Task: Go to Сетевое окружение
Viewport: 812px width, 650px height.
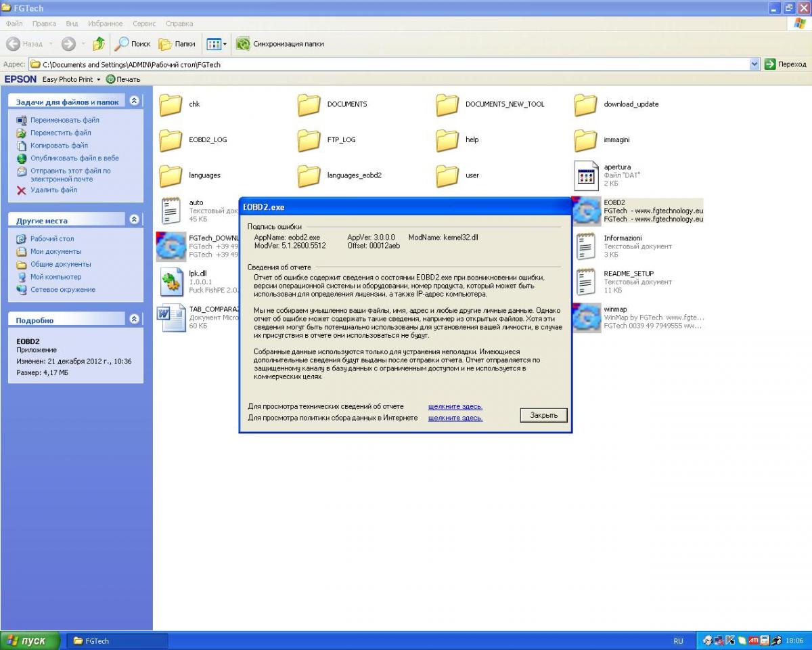Action: click(x=56, y=290)
